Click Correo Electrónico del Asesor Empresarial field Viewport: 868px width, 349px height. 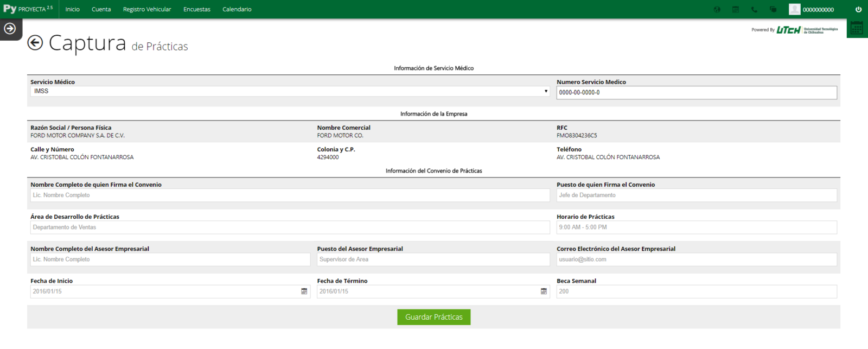coord(696,259)
